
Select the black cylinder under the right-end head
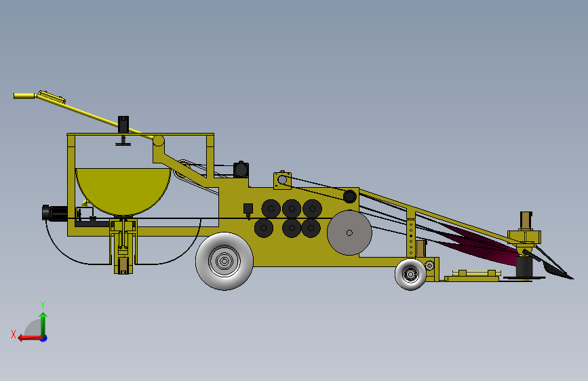tap(524, 266)
